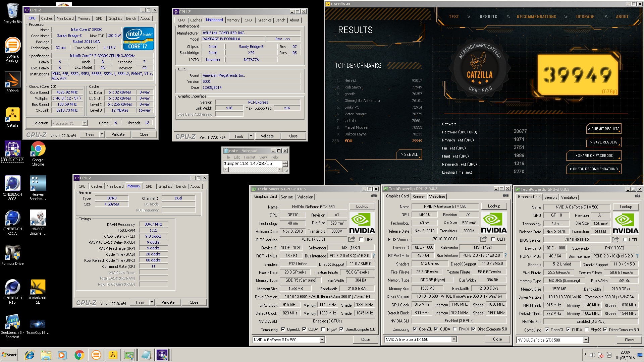The image size is (644, 362).
Task: Open GPU selector dropdown in third GPU-Z window
Action: click(x=586, y=340)
